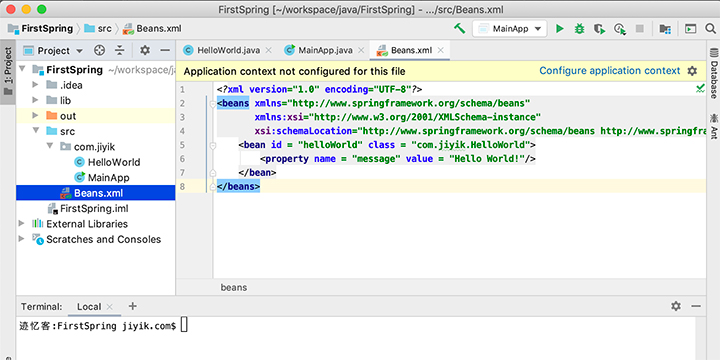
Task: Close the MainApp.java tab
Action: click(361, 51)
